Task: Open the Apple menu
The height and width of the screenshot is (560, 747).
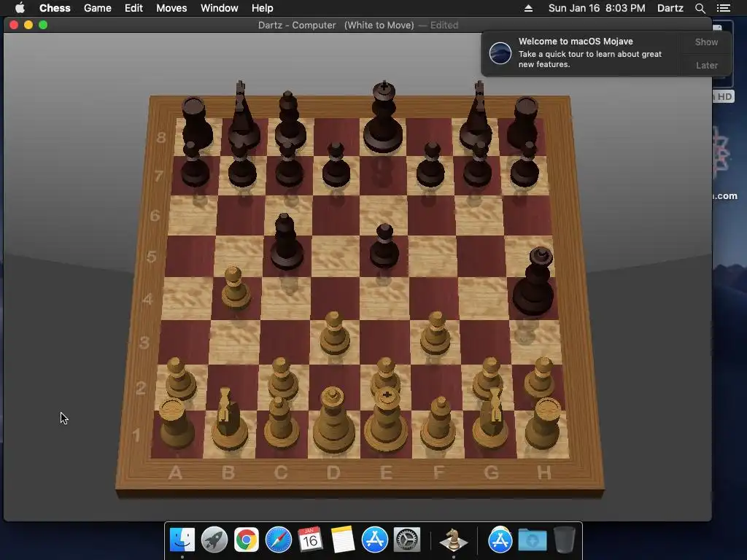Action: (20, 8)
